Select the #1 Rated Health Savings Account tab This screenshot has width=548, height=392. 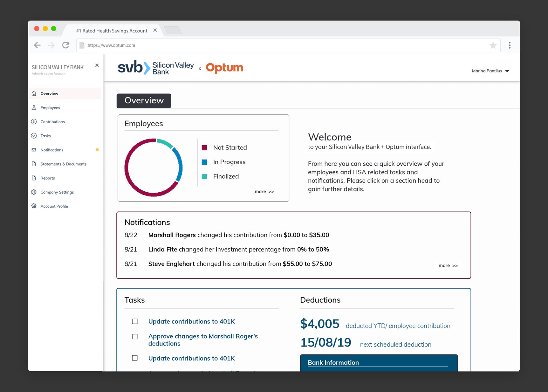click(x=112, y=31)
